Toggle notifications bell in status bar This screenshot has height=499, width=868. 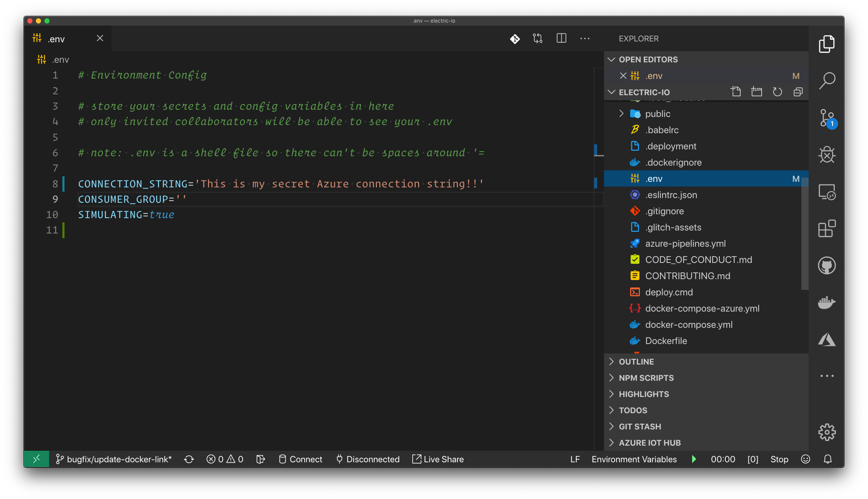[x=827, y=459]
